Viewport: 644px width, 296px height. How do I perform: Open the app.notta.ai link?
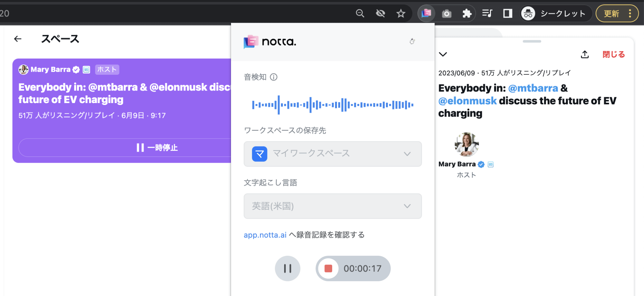coord(265,235)
